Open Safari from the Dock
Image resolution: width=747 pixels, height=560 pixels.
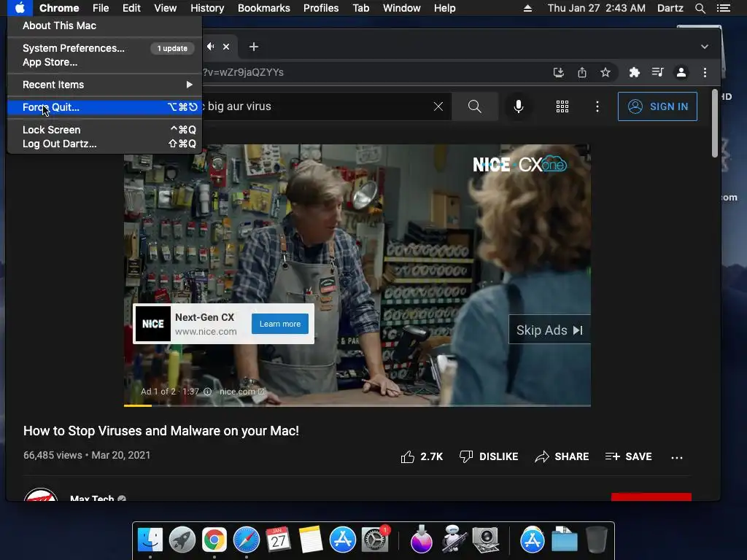[x=247, y=540]
